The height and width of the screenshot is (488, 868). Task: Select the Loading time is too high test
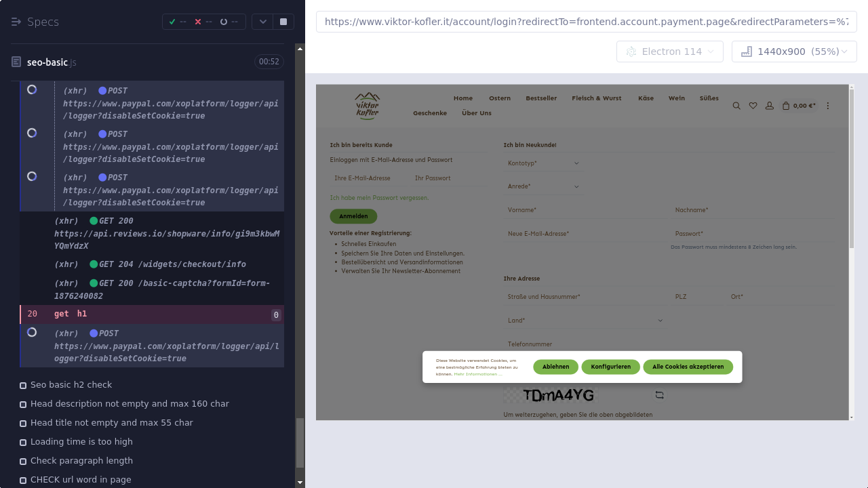coord(81,442)
